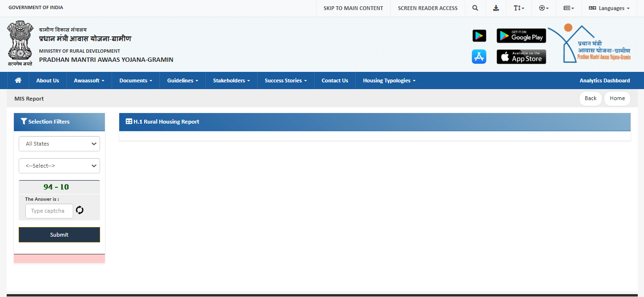Expand the Housing Typologies menu
This screenshot has height=297, width=644.
click(x=389, y=80)
